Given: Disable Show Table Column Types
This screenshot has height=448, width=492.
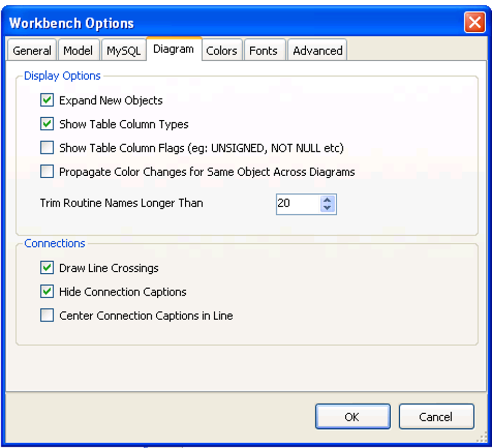Looking at the screenshot, I should (47, 124).
